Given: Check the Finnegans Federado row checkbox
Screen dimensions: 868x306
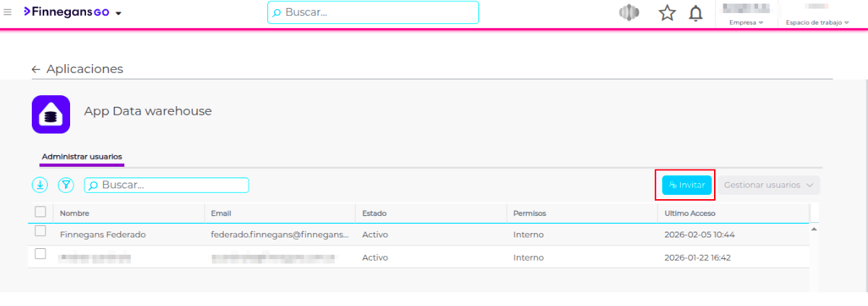Looking at the screenshot, I should (x=40, y=231).
